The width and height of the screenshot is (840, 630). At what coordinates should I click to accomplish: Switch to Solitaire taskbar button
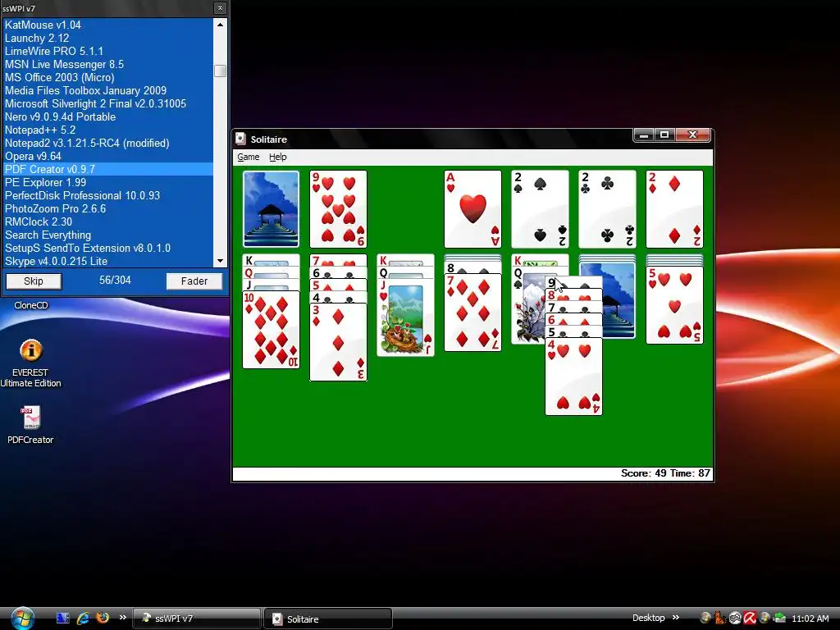pos(328,619)
